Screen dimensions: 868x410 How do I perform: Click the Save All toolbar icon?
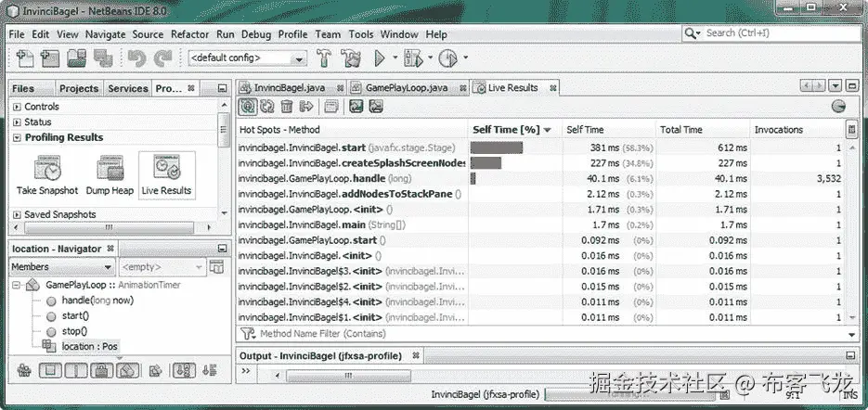103,58
